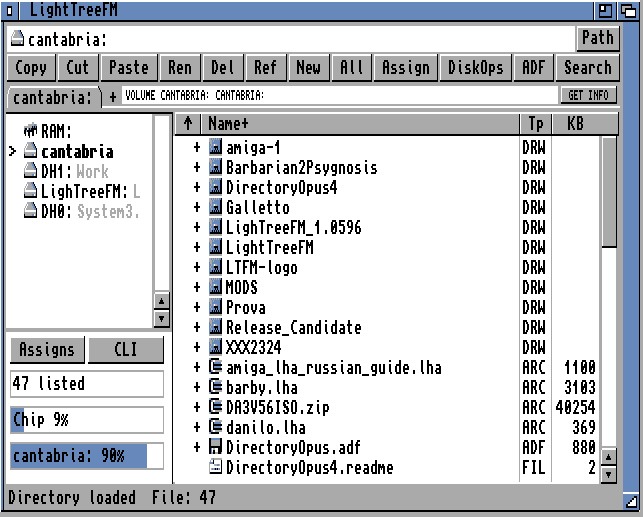The height and width of the screenshot is (517, 643).
Task: Click the Barbarian2Psygnosis folder icon
Action: (x=215, y=167)
